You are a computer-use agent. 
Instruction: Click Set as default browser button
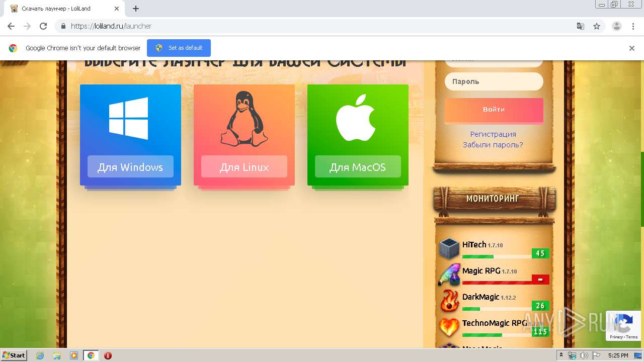179,48
